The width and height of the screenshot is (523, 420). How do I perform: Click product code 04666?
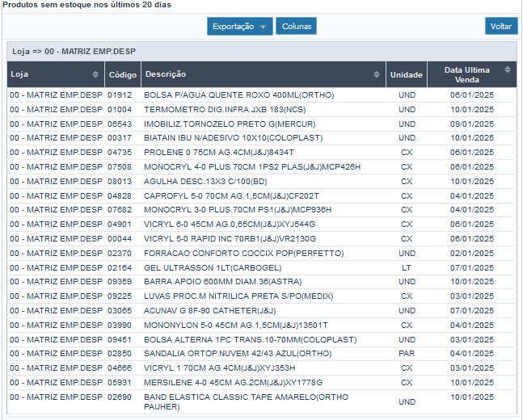tap(120, 368)
